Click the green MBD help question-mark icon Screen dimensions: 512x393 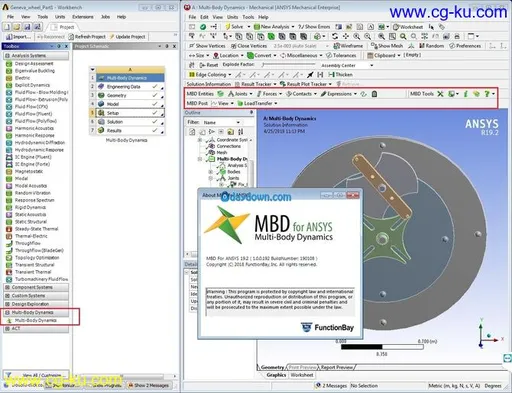[x=487, y=94]
